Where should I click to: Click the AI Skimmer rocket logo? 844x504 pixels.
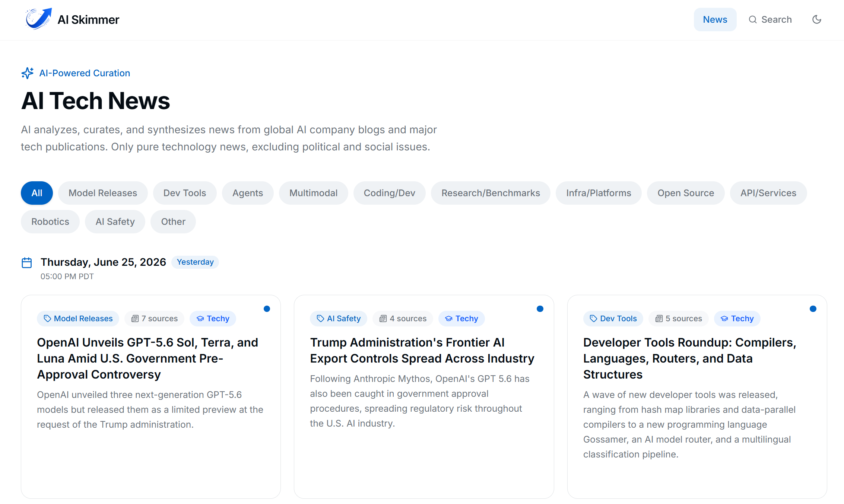[38, 19]
